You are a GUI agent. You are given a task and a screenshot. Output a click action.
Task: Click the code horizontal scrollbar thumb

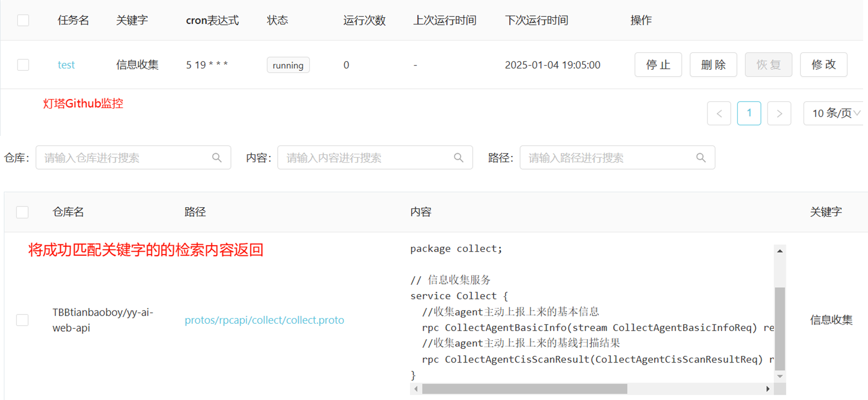pos(525,389)
